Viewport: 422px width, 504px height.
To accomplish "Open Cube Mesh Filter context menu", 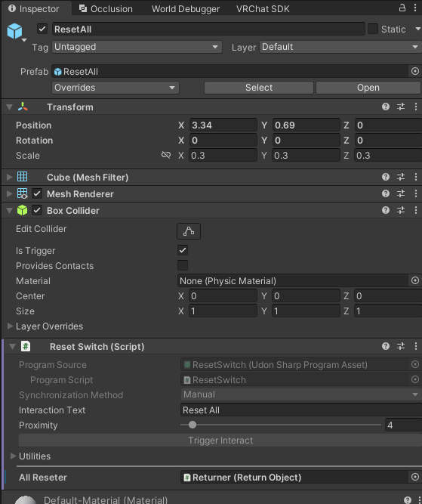I will point(415,177).
